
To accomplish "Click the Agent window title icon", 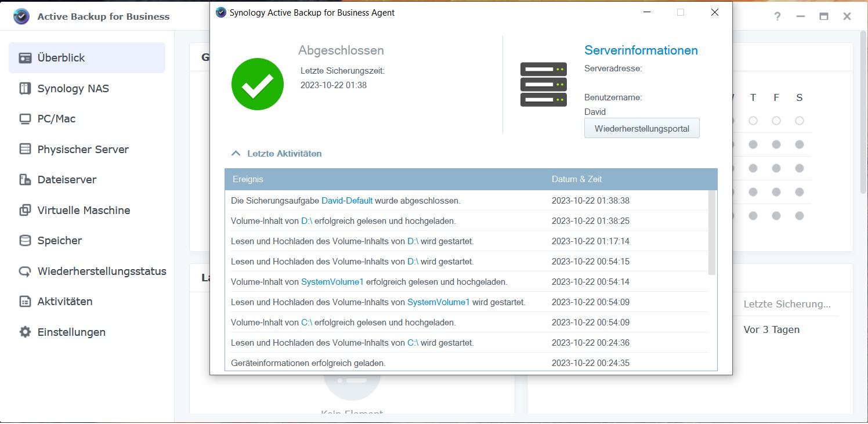I will tap(220, 12).
